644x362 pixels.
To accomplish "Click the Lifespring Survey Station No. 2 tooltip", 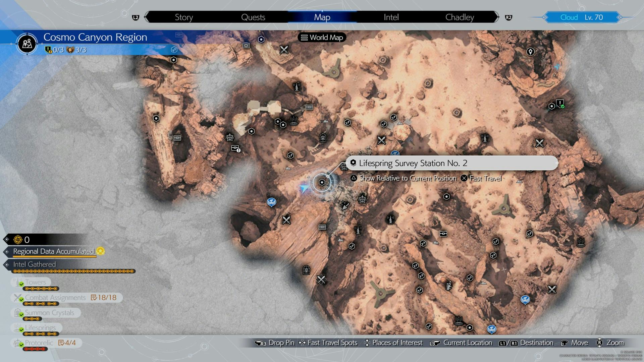I will (451, 163).
